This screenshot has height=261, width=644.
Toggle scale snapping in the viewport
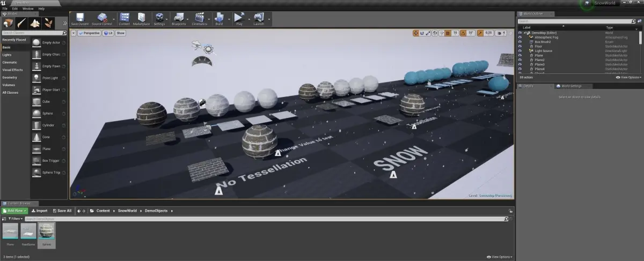481,33
